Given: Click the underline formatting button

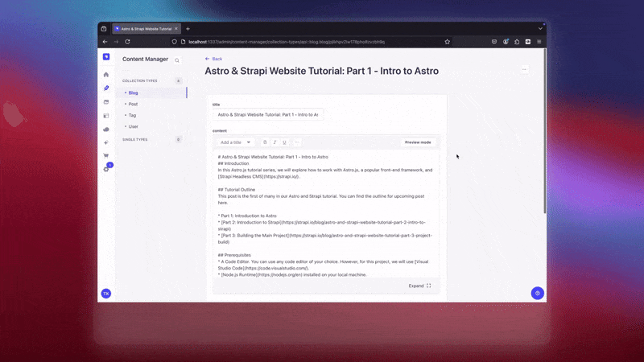Looking at the screenshot, I should pos(284,142).
